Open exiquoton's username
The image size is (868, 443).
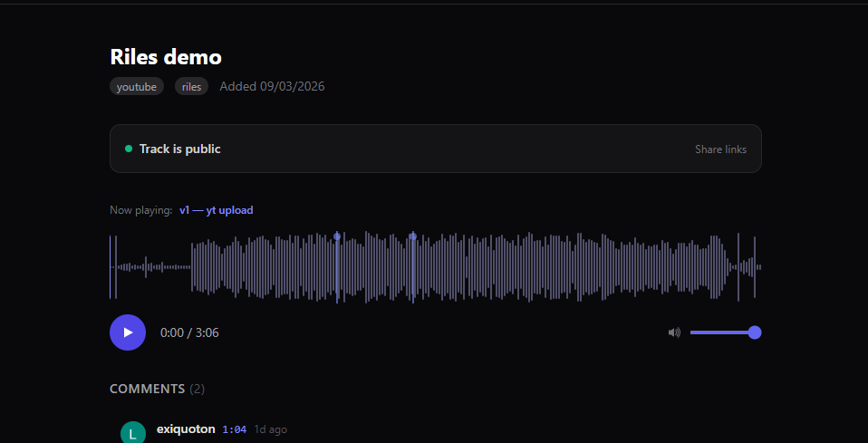(186, 429)
